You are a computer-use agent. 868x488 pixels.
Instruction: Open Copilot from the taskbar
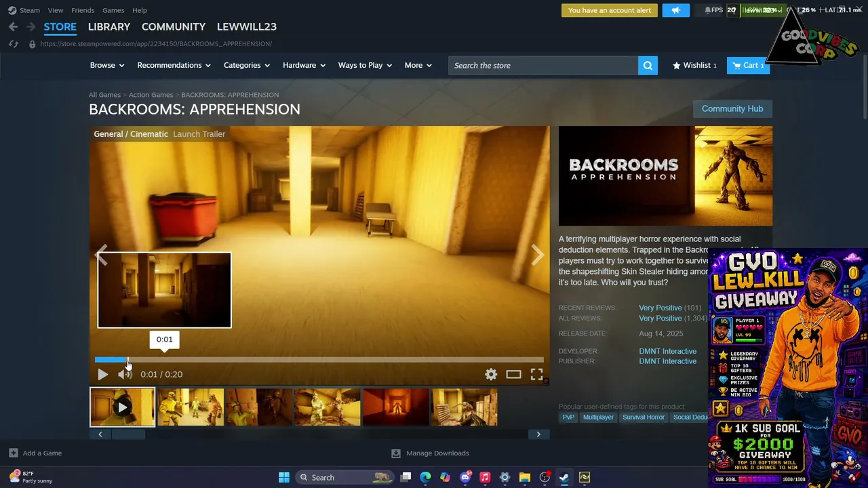pyautogui.click(x=445, y=477)
